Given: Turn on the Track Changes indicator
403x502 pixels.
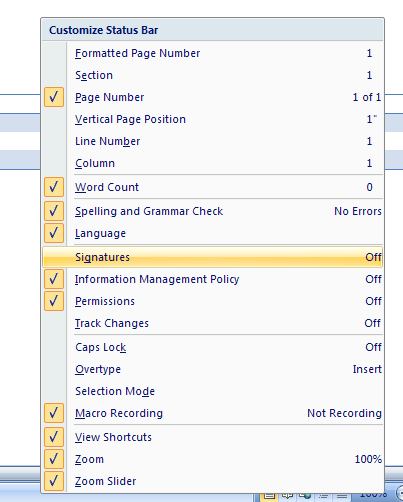Looking at the screenshot, I should click(213, 323).
